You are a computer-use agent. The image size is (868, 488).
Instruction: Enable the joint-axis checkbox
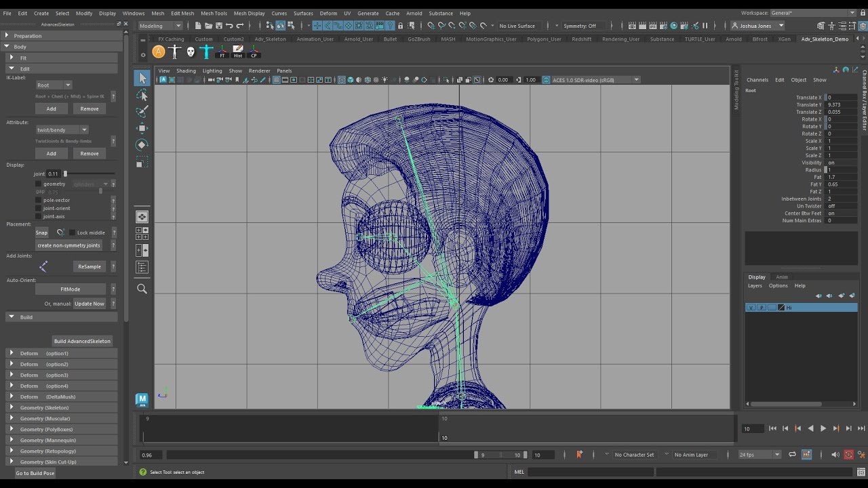(39, 216)
